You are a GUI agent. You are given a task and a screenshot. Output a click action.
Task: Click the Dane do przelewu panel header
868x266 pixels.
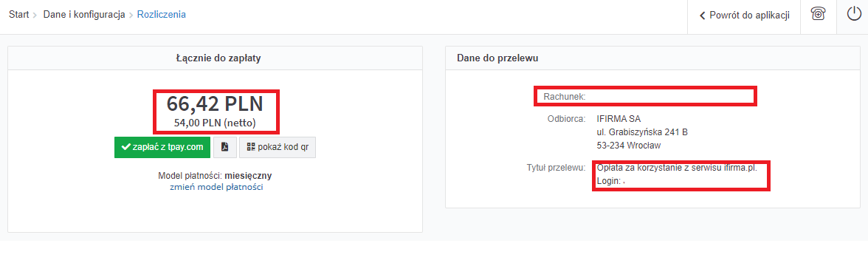653,58
